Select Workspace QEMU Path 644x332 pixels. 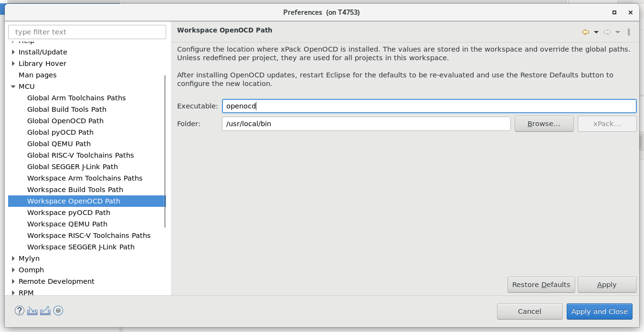click(67, 224)
